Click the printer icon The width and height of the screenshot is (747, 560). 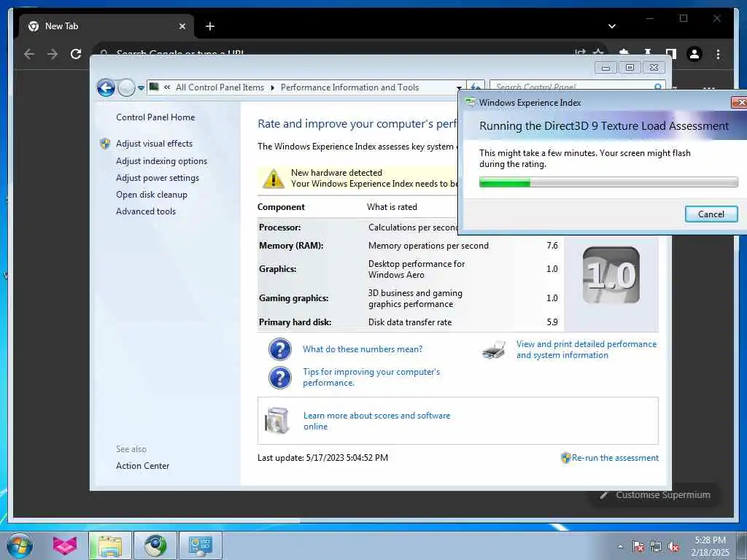coord(494,350)
